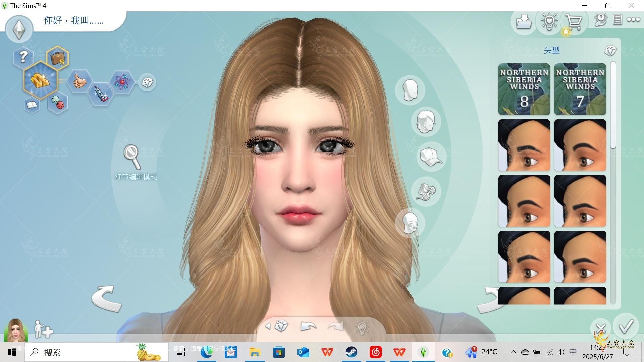
Task: Edit the Sim name field 你好，我叫……
Action: point(74,20)
